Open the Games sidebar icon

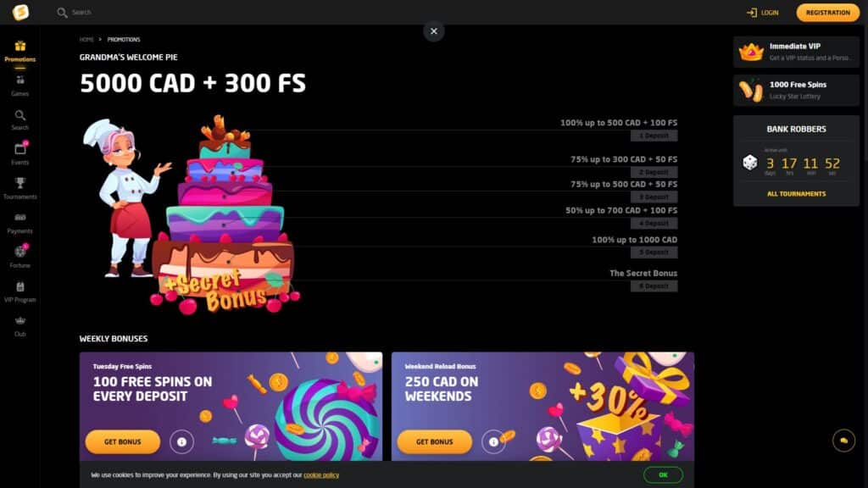[20, 80]
